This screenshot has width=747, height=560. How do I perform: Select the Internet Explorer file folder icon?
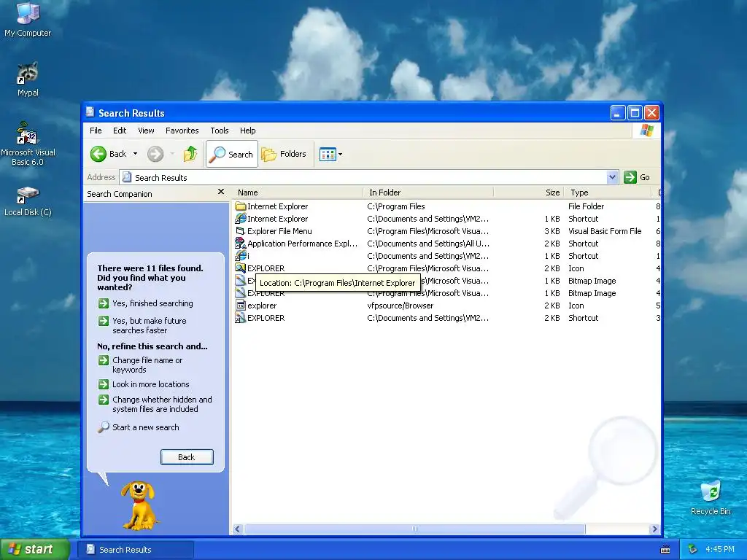pos(241,206)
